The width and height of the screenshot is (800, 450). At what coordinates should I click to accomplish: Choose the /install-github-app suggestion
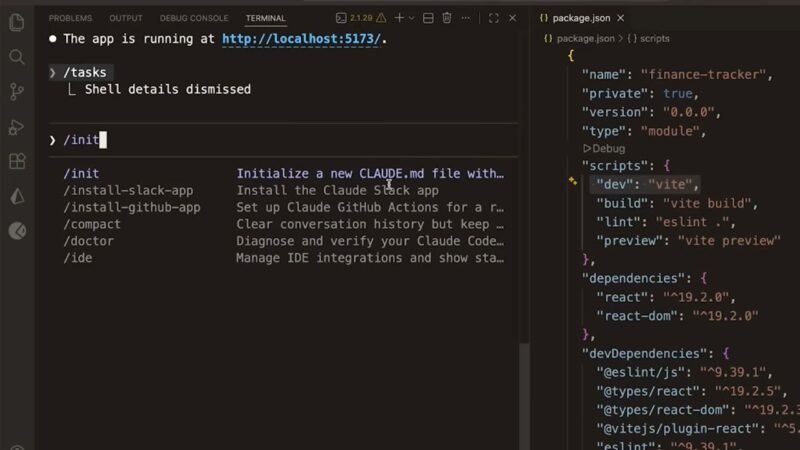click(x=284, y=207)
